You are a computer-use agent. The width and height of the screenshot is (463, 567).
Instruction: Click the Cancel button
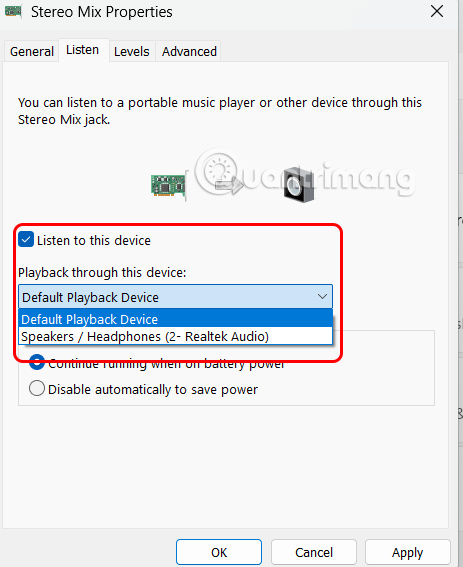click(x=314, y=552)
